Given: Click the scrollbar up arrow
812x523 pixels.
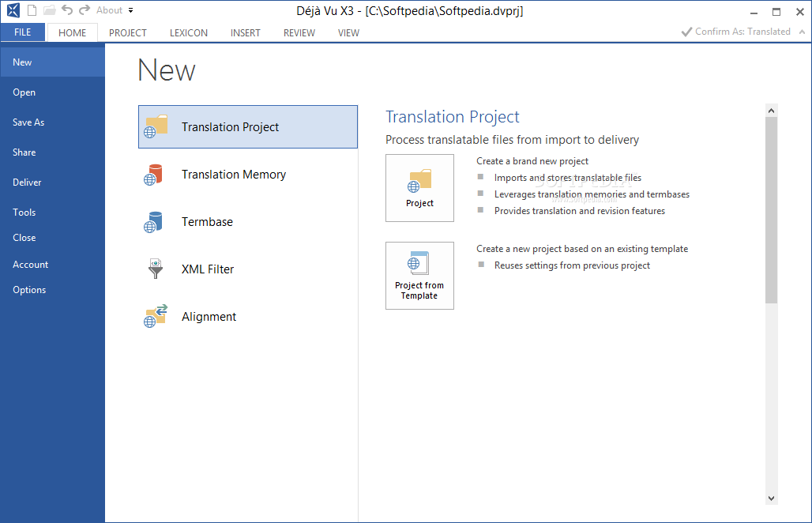Looking at the screenshot, I should [x=771, y=111].
